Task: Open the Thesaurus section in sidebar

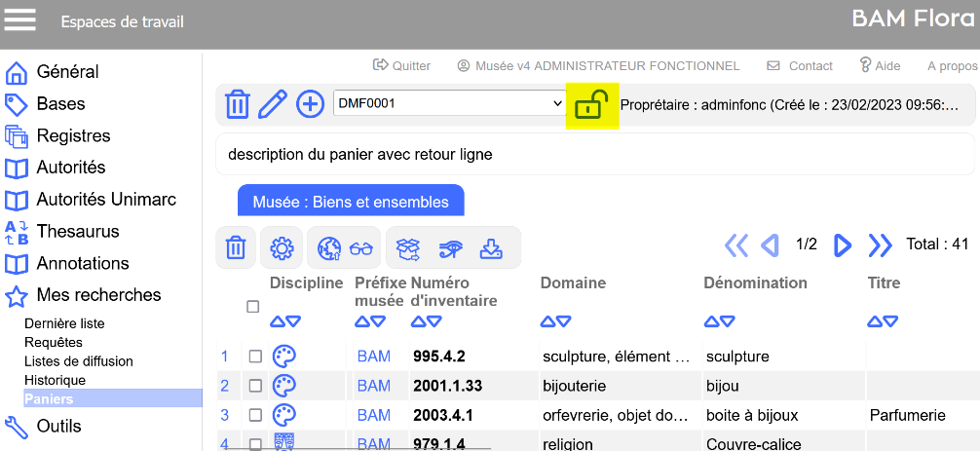Action: 77,231
